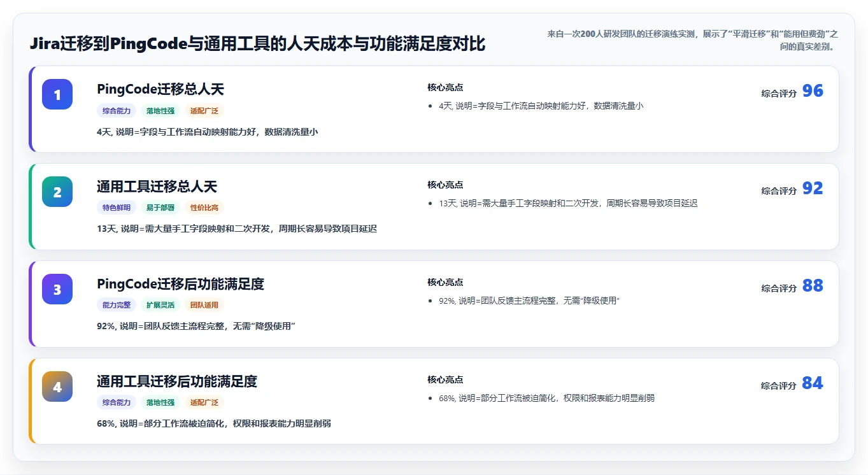Select the title PingCode迁移后功能满足度

[180, 284]
